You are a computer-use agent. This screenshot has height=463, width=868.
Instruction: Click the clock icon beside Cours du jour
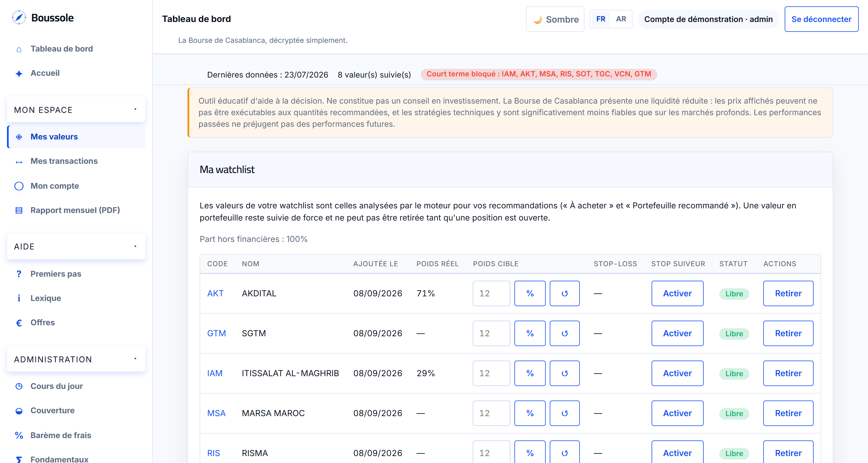(19, 386)
